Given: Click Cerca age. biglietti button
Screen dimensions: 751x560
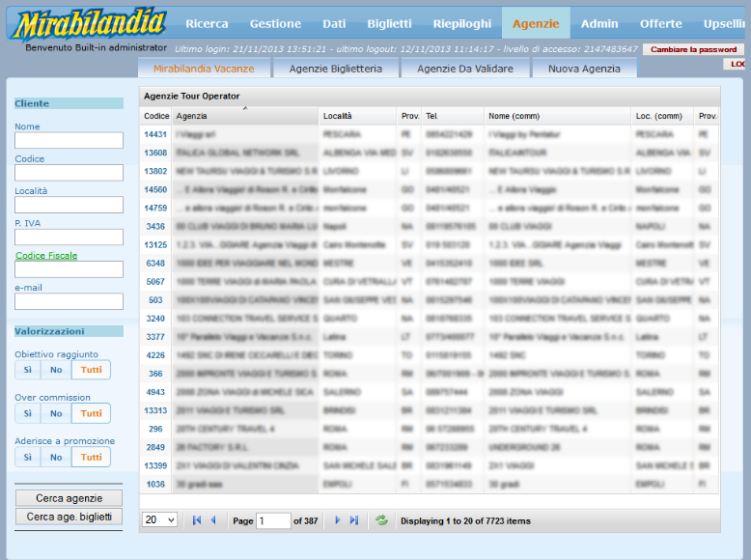Looking at the screenshot, I should click(x=69, y=517).
